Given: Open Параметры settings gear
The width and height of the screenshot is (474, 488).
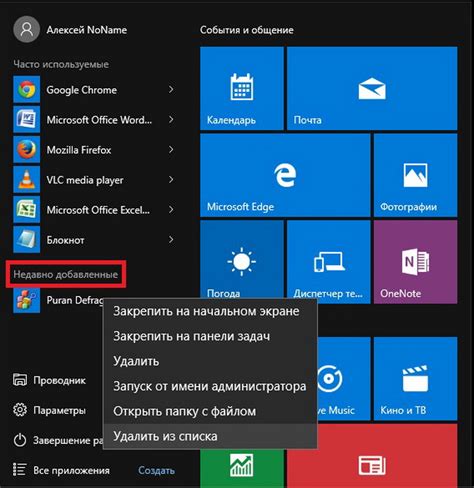Looking at the screenshot, I should coord(49,410).
